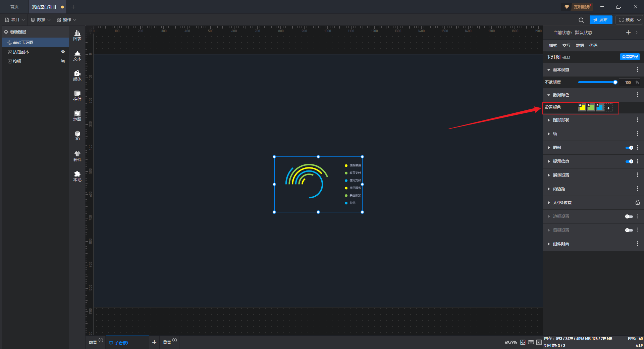Switch to the 样式 style tab
Viewport: 644px width, 349px height.
click(x=553, y=46)
